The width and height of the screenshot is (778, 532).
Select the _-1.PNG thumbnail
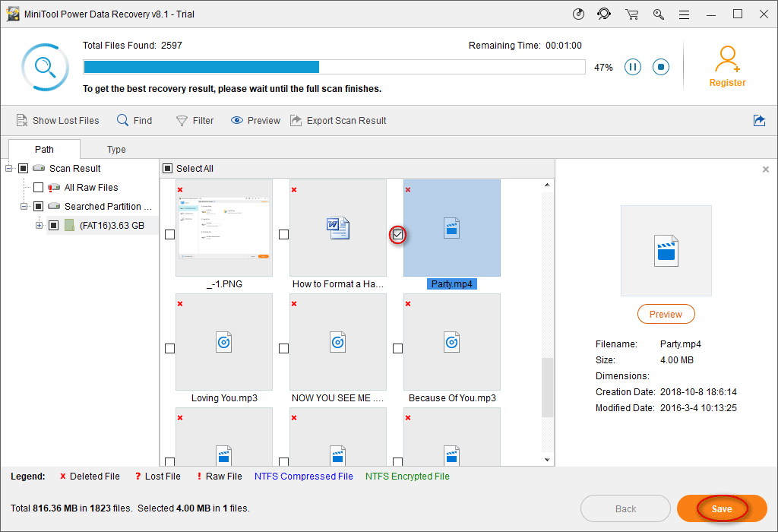pos(224,228)
